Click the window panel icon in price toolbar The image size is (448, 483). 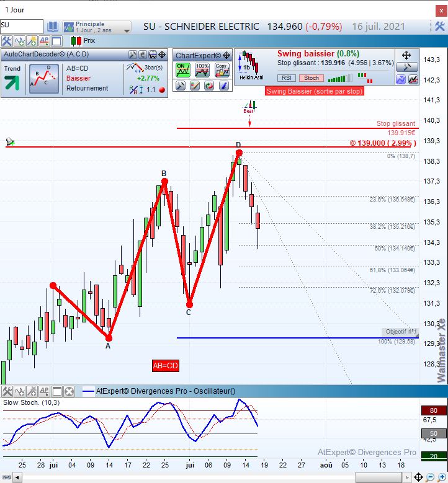[56, 41]
